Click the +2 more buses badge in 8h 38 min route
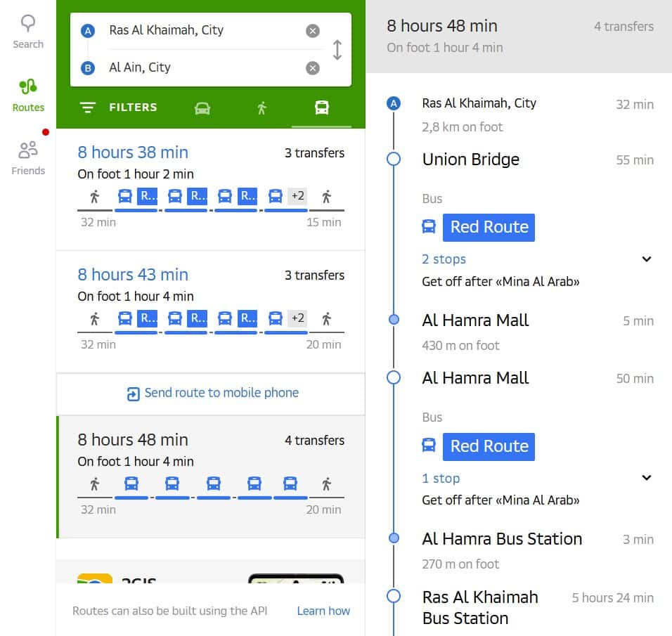The image size is (672, 636). click(297, 196)
